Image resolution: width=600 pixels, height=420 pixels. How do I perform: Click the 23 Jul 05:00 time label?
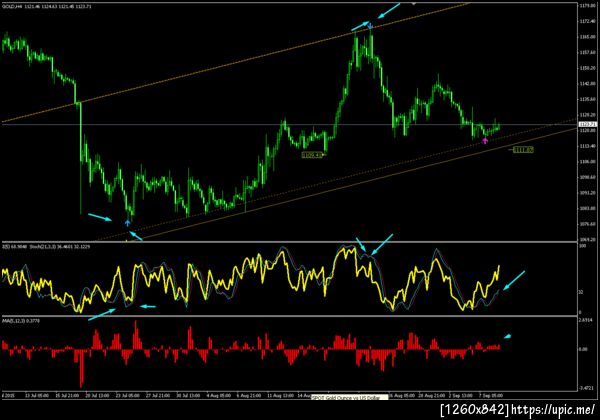click(x=127, y=396)
